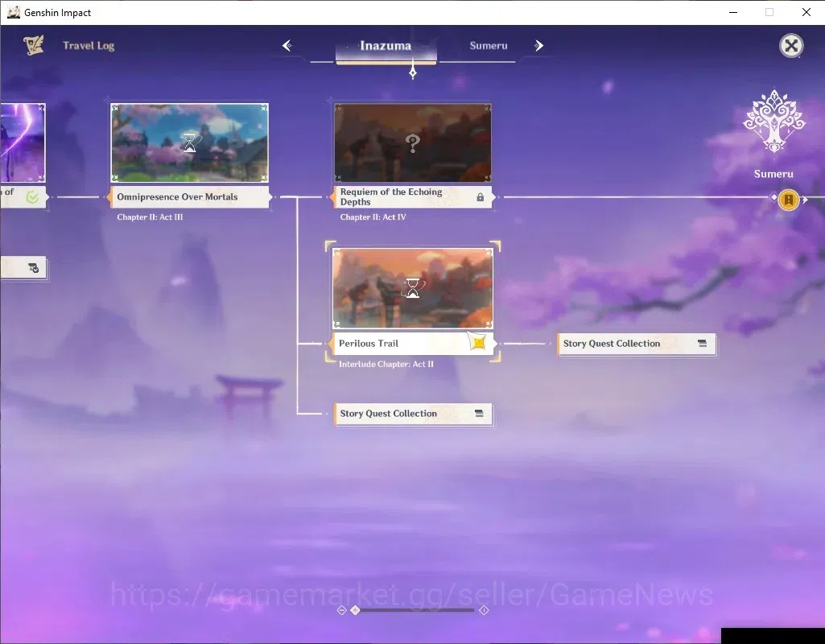
Task: Click the Chapter II: Act IV caption
Action: click(373, 217)
